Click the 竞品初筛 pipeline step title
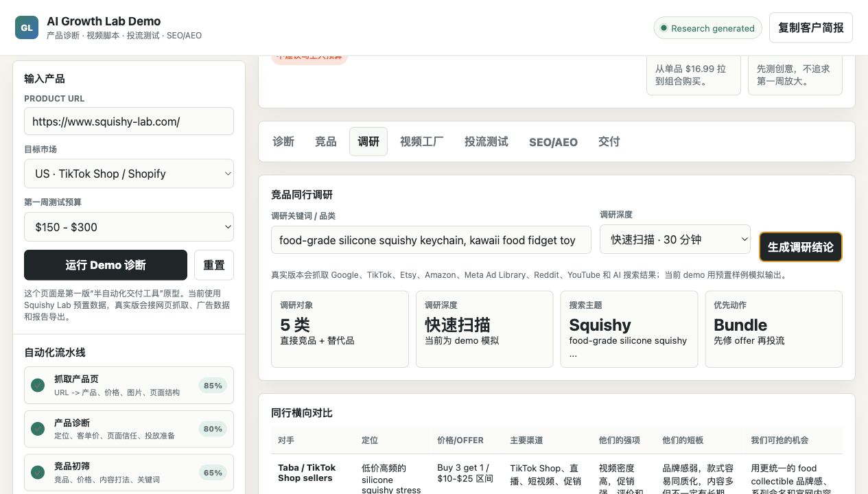 coord(72,467)
